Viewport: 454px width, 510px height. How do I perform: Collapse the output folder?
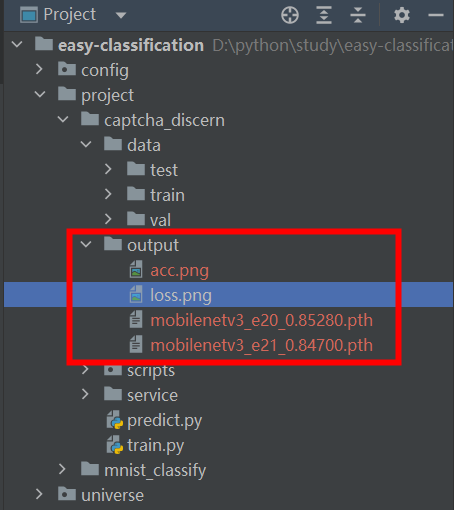86,245
